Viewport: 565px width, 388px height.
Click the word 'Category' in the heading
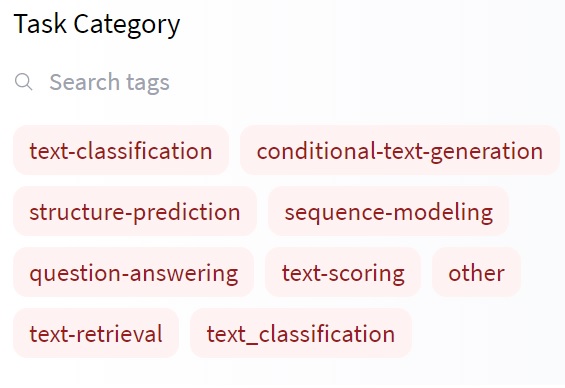pos(127,25)
